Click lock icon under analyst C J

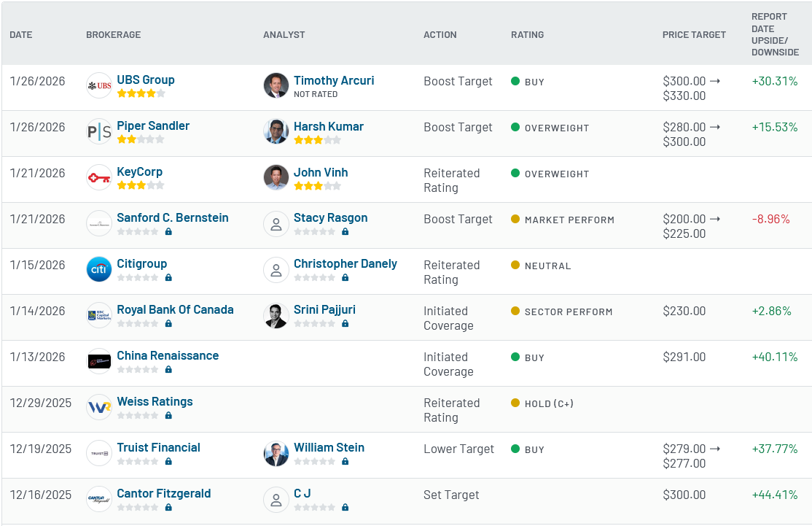point(346,507)
